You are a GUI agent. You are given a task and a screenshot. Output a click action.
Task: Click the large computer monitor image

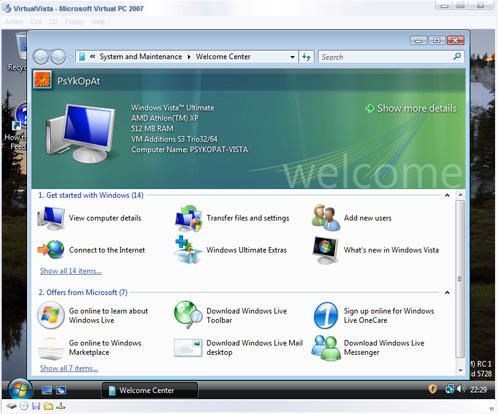80,133
